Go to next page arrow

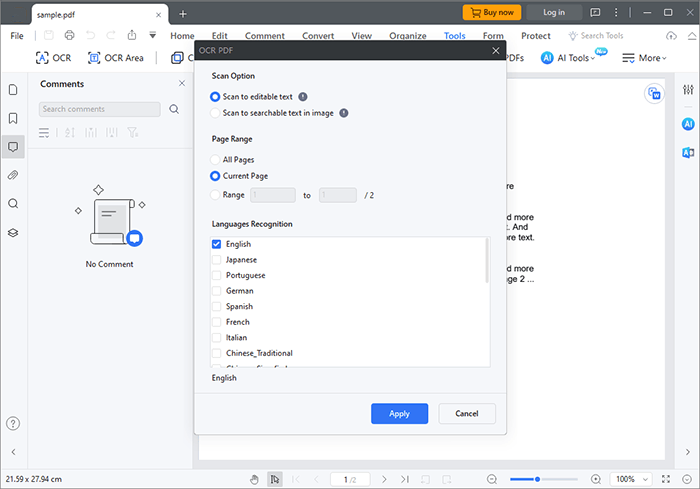point(384,479)
